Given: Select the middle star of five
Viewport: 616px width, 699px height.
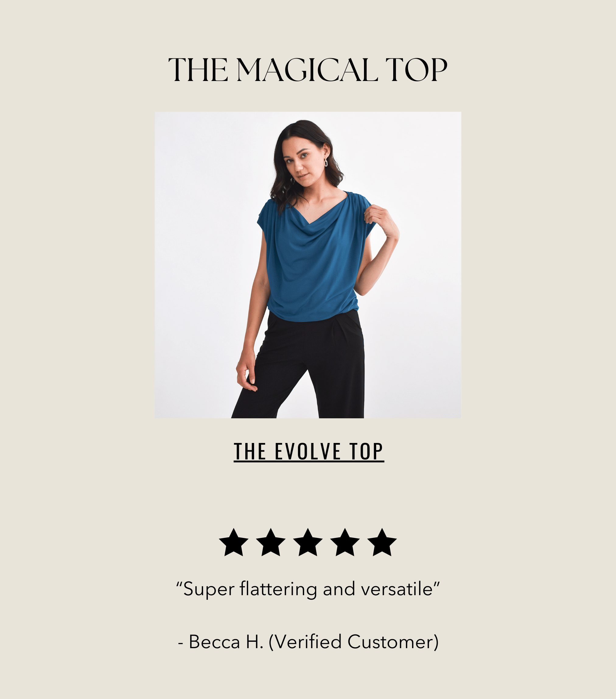Looking at the screenshot, I should [308, 543].
